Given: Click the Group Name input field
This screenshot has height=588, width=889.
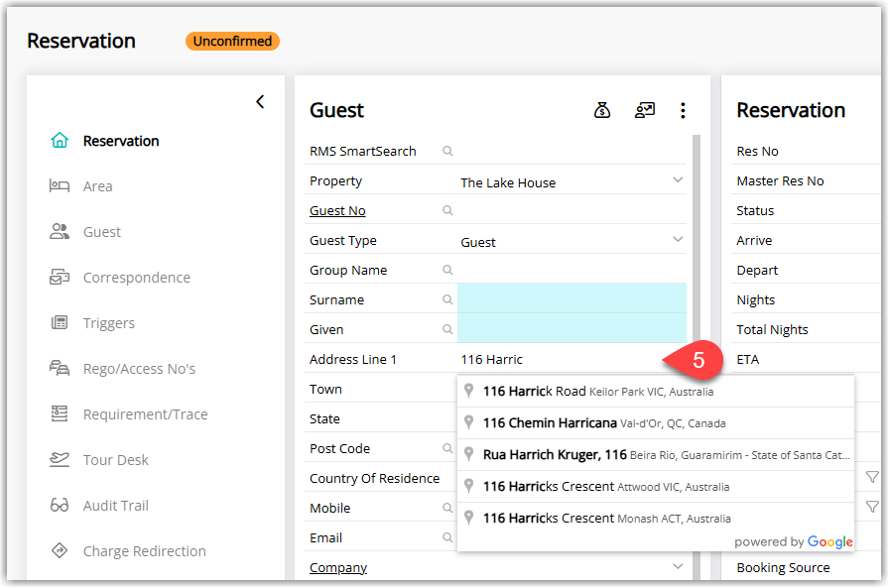Looking at the screenshot, I should (571, 270).
